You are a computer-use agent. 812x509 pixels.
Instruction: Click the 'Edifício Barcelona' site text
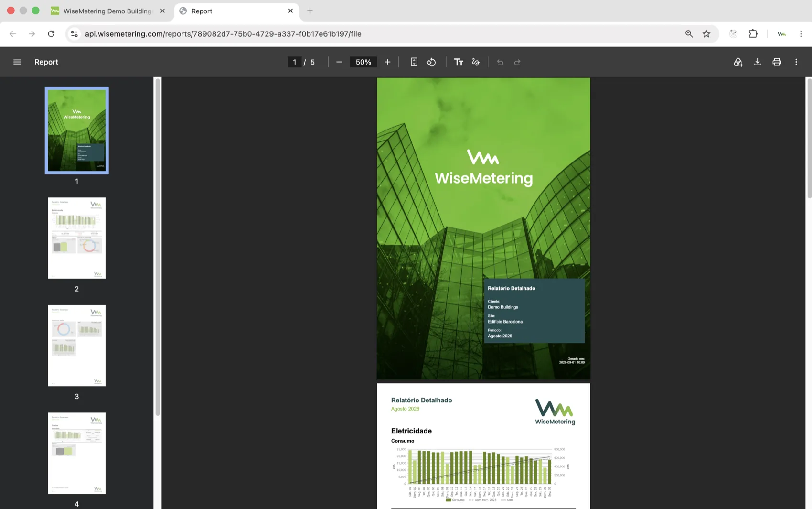click(505, 322)
